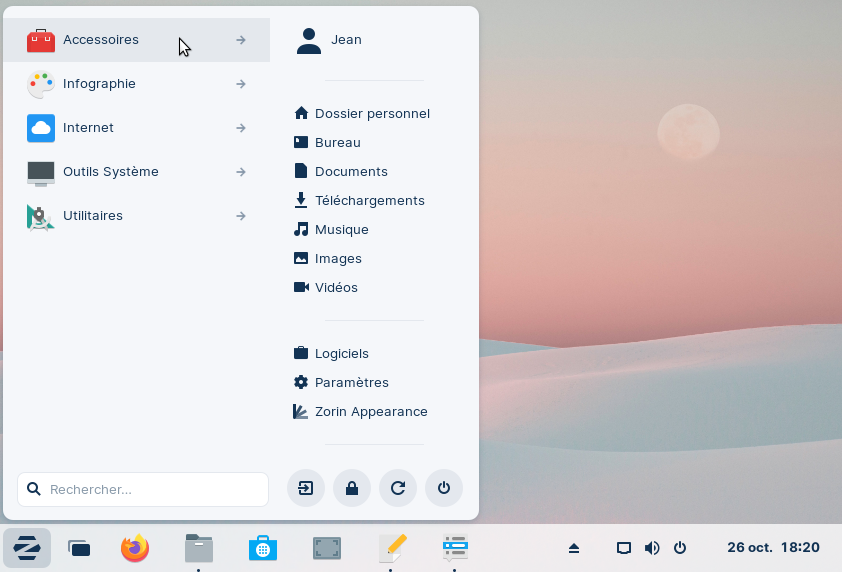Expand the Outils Système category arrow
The image size is (842, 572).
(241, 172)
